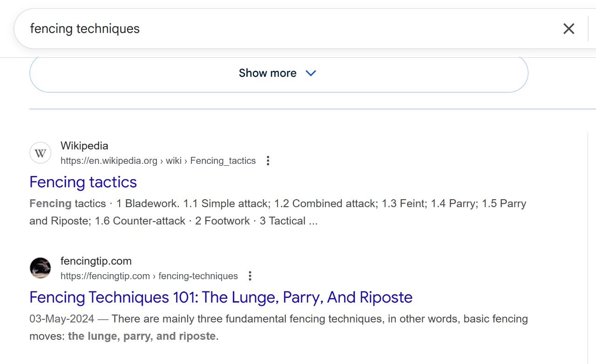Open the three-dot menu for the Wikipedia result

pyautogui.click(x=268, y=161)
